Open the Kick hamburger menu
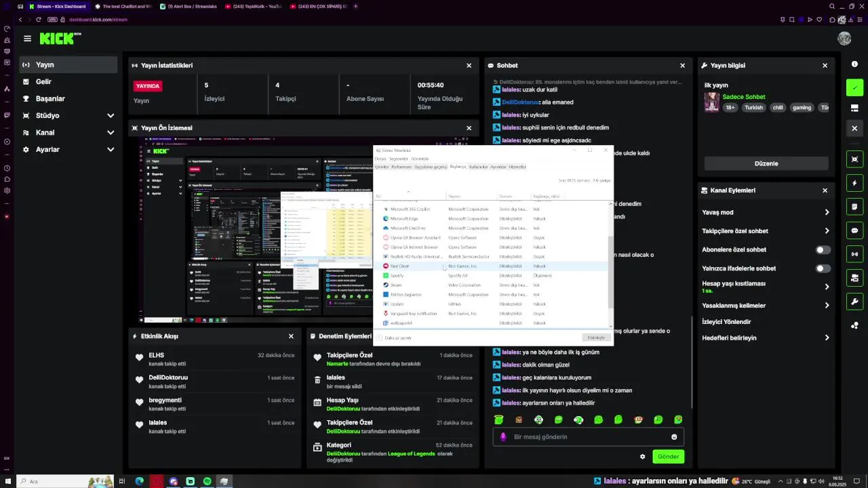 click(27, 39)
